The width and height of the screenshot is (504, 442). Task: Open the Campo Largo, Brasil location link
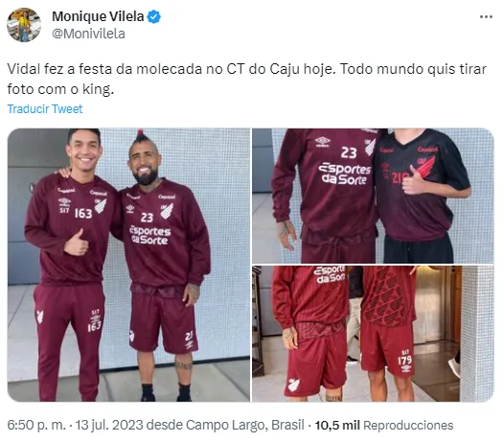pyautogui.click(x=245, y=426)
